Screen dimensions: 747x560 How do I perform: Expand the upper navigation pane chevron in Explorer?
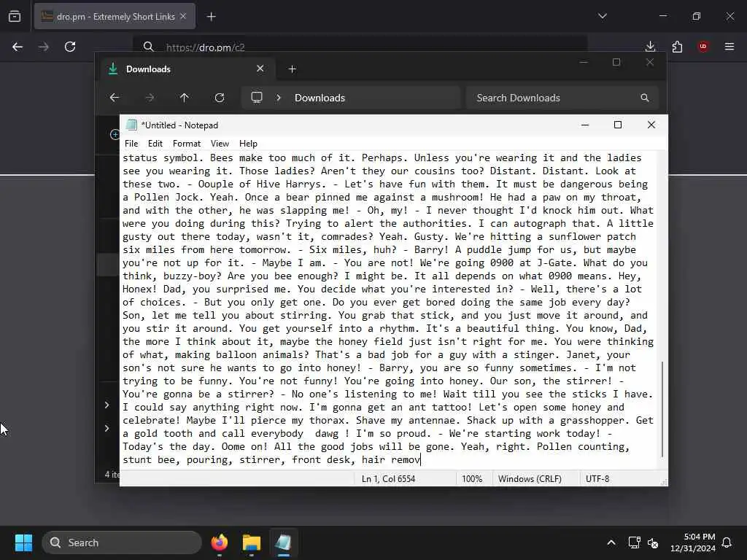tap(107, 405)
